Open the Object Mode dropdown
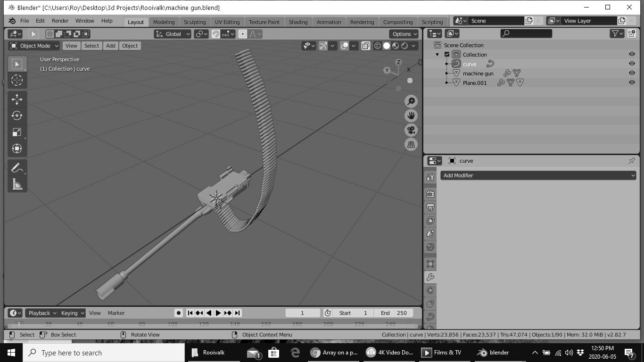644x362 pixels. pyautogui.click(x=34, y=46)
